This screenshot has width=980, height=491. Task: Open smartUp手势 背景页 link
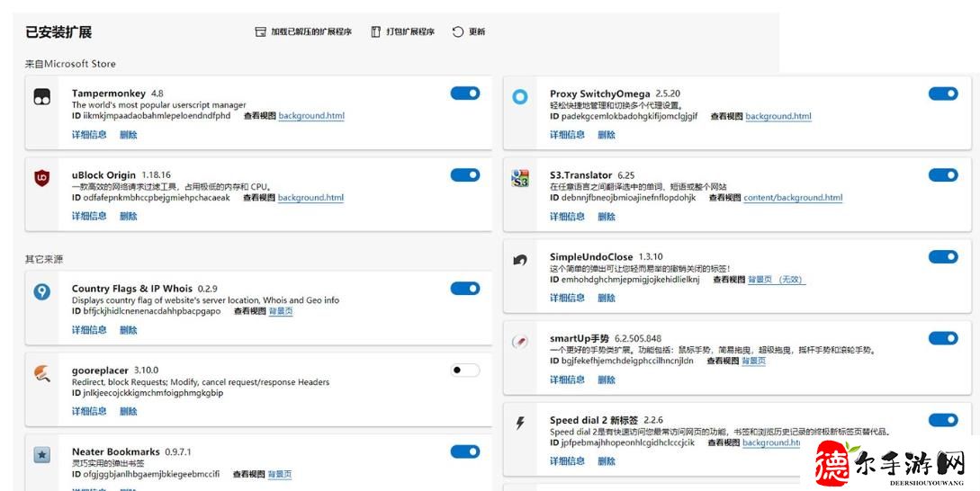click(x=754, y=362)
